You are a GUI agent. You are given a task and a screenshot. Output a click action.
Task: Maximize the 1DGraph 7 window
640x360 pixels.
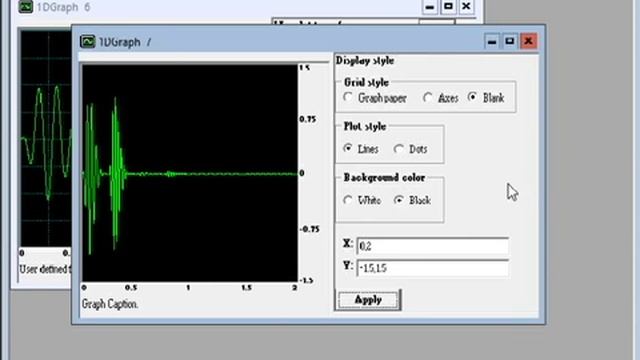[510, 41]
